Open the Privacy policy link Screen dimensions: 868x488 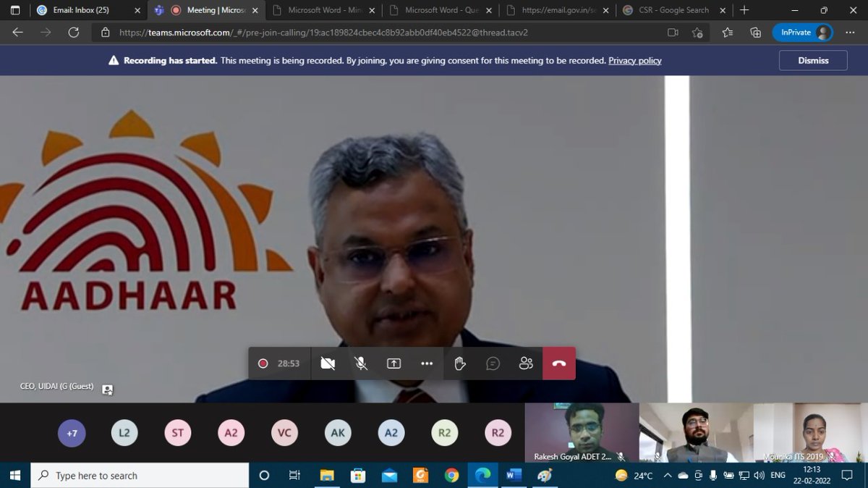coord(635,61)
